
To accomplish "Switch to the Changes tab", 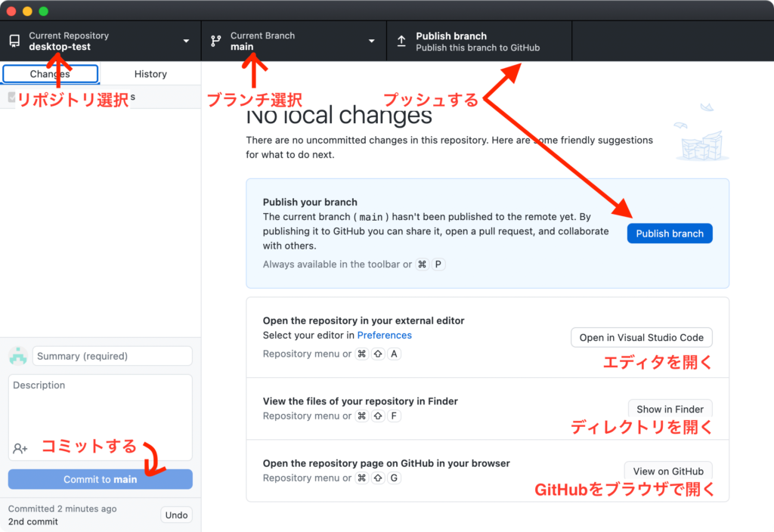I will tap(50, 74).
